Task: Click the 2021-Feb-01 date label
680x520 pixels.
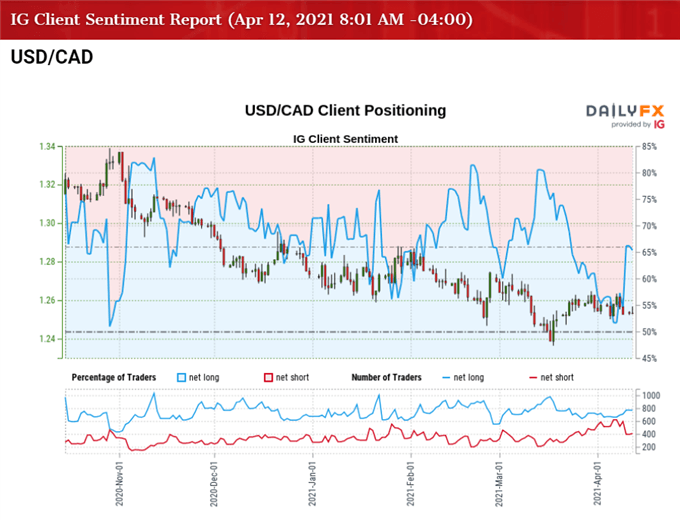Action: point(410,484)
